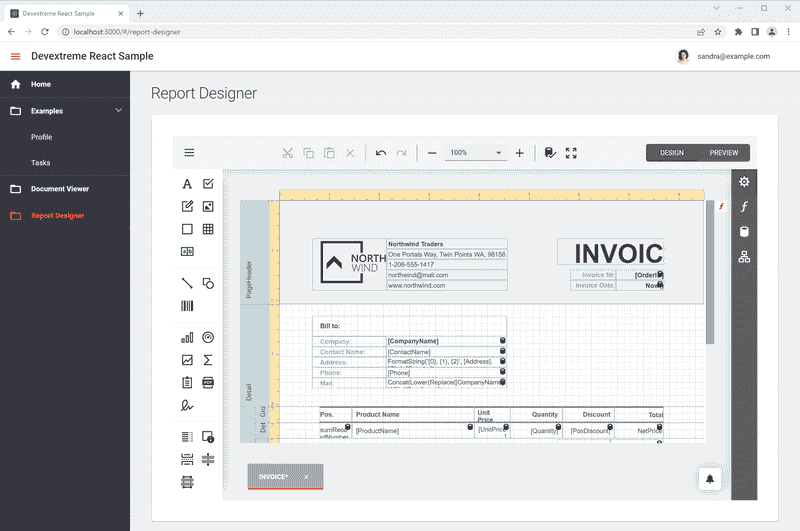Select the Subreport clipboard control
The height and width of the screenshot is (531, 800).
coord(187,383)
